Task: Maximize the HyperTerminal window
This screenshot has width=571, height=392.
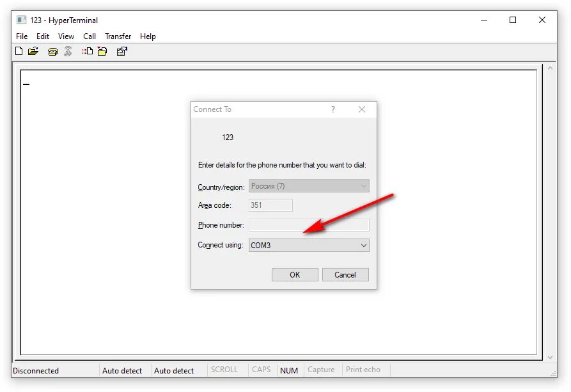Action: click(513, 20)
